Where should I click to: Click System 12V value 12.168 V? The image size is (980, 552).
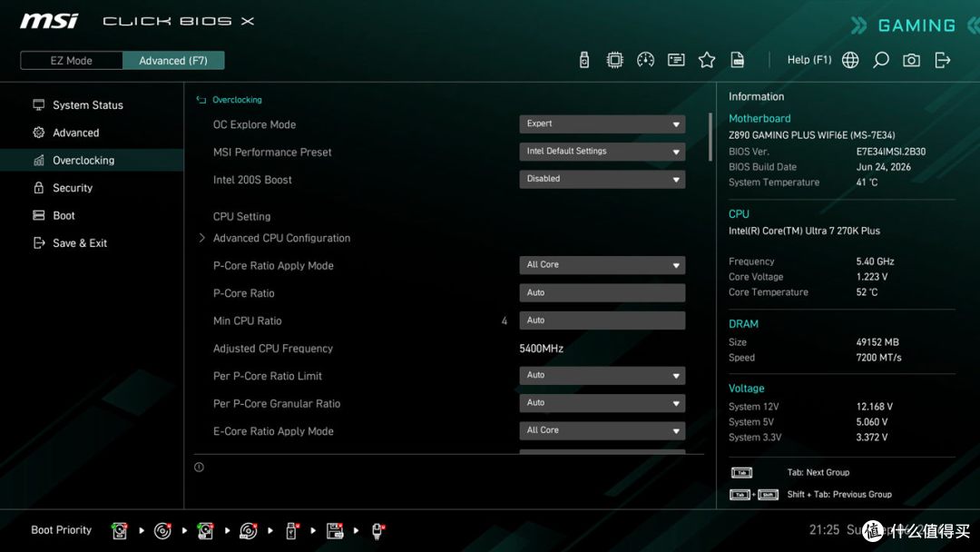[875, 407]
